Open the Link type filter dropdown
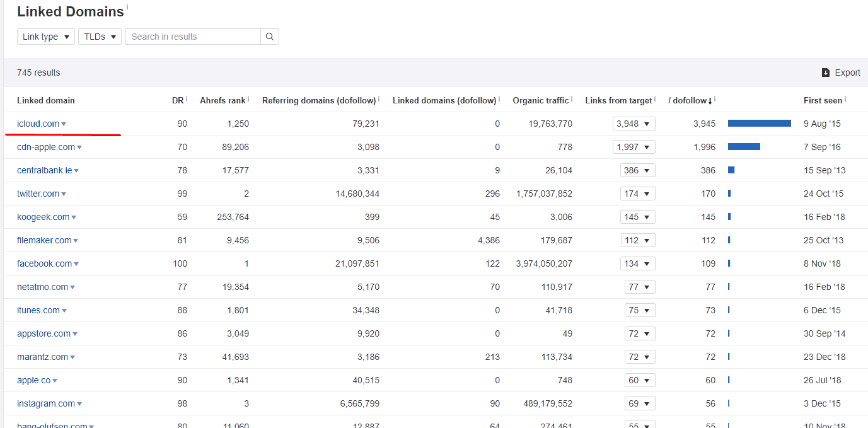Viewport: 868px width, 428px height. click(x=45, y=36)
